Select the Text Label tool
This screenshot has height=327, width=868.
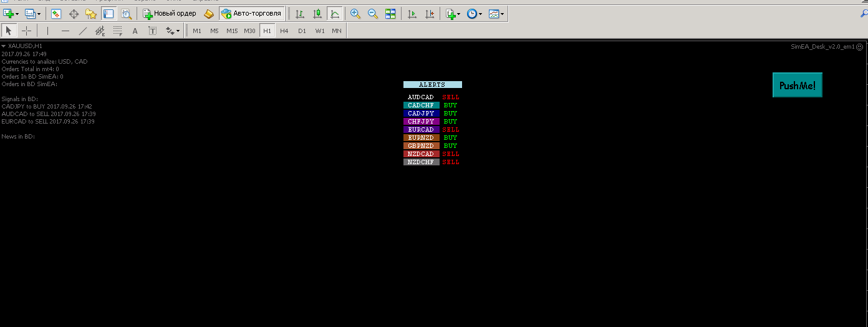[x=153, y=31]
